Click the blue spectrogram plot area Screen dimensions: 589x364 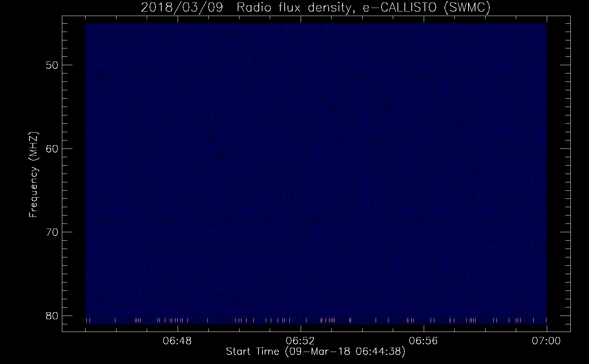point(316,174)
